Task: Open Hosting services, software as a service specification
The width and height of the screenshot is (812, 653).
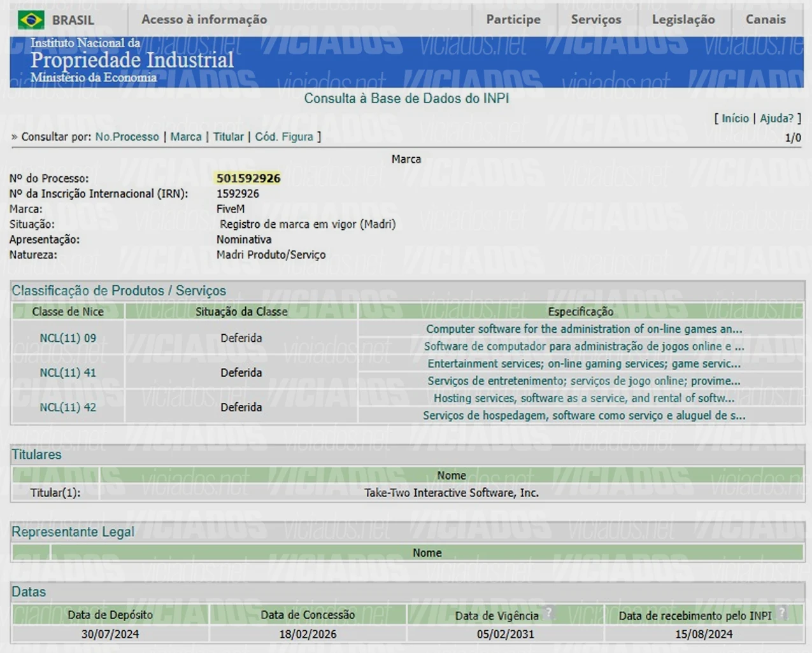Action: click(584, 398)
